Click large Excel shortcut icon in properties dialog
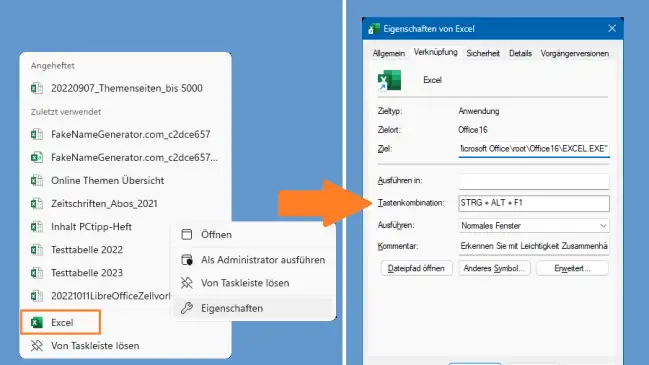The width and height of the screenshot is (649, 365). (x=389, y=80)
